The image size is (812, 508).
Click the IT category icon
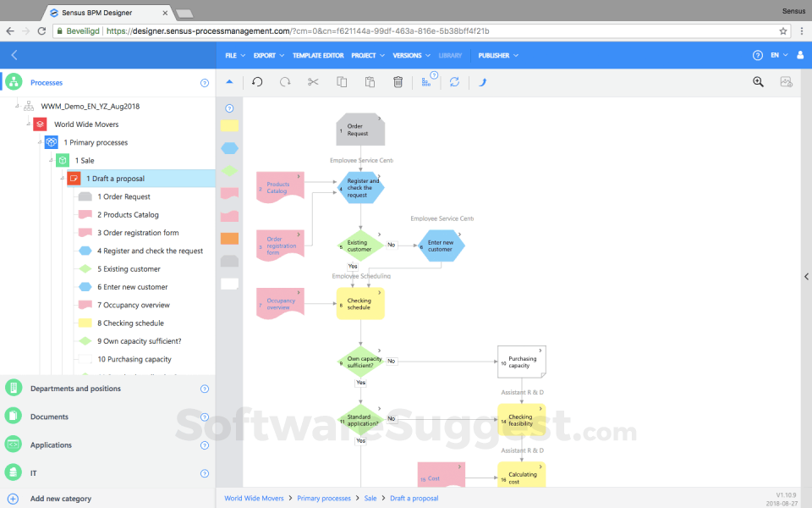pyautogui.click(x=14, y=472)
